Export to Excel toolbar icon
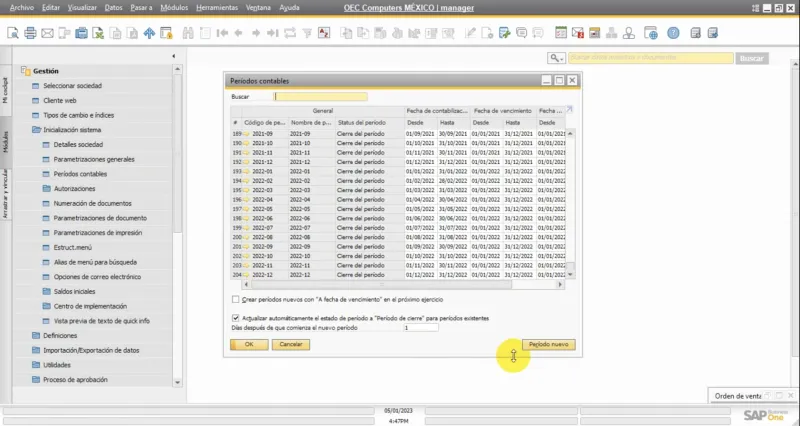 tap(98, 34)
